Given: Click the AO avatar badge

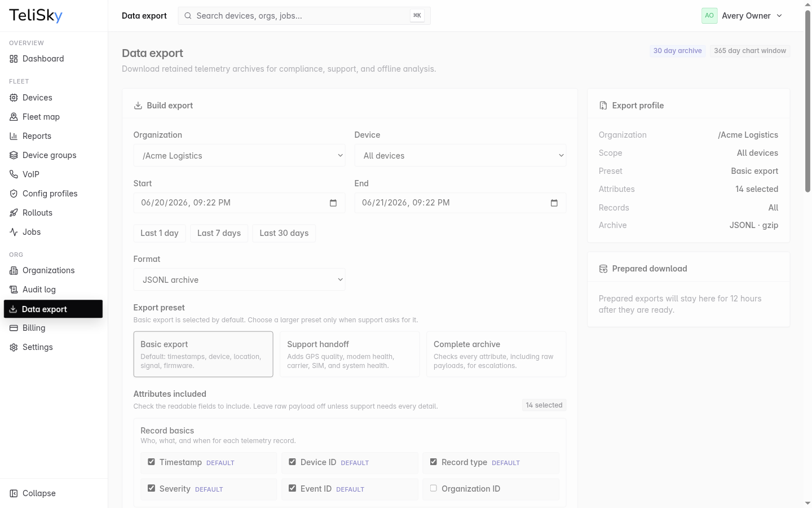Looking at the screenshot, I should click(x=709, y=16).
